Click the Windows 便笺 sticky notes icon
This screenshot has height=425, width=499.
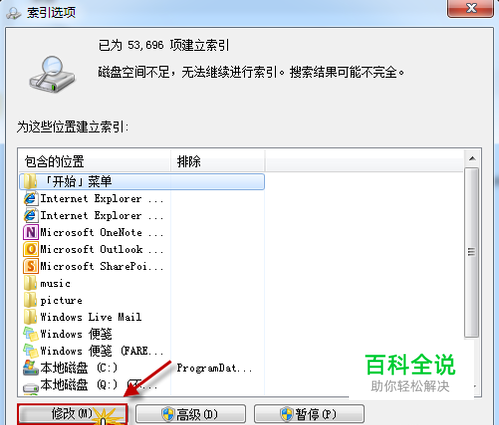click(x=30, y=334)
